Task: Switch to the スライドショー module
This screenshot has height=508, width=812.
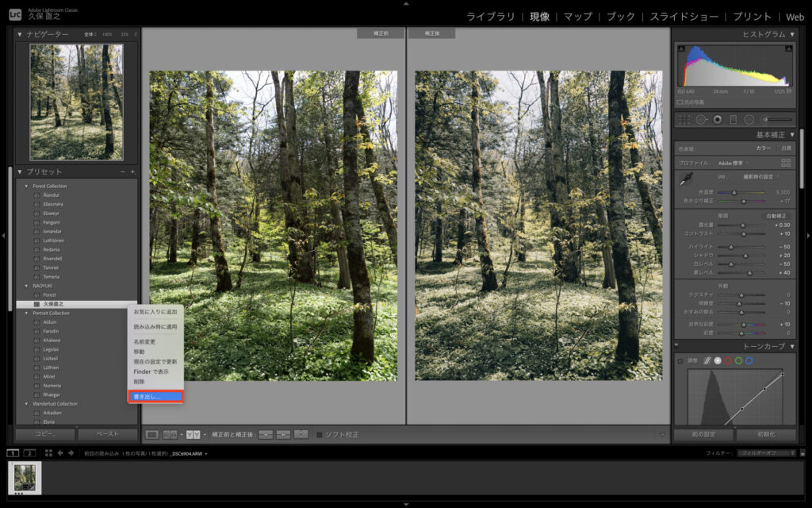Action: 684,17
